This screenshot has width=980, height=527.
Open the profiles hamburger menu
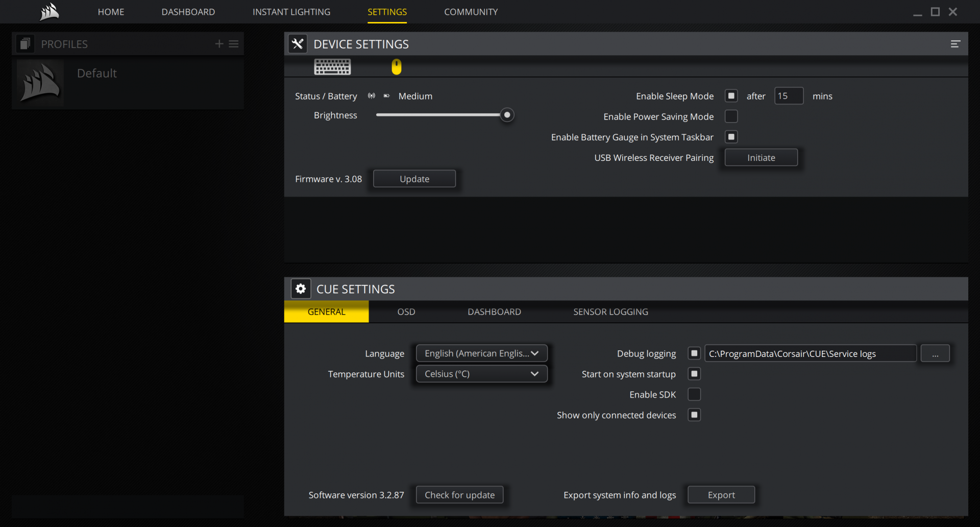coord(234,44)
